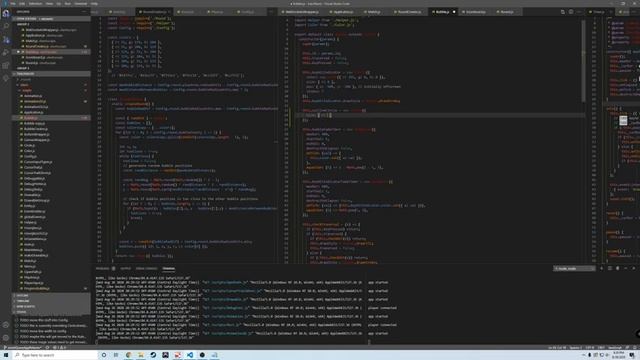Click the language mode in status bar
640x360 pixels.
tap(615, 348)
